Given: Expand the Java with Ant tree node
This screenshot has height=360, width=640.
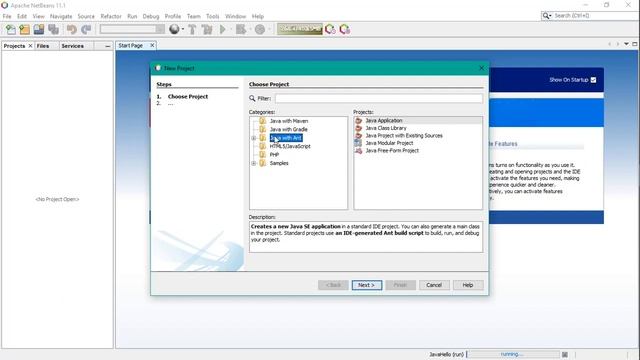Looking at the screenshot, I should pyautogui.click(x=253, y=138).
